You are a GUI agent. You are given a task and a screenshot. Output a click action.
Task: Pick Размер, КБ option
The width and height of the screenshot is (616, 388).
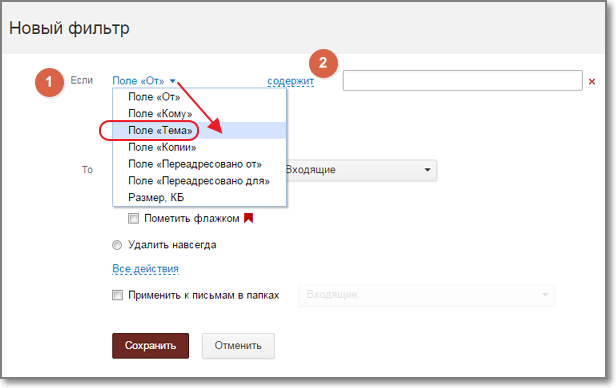(x=200, y=198)
